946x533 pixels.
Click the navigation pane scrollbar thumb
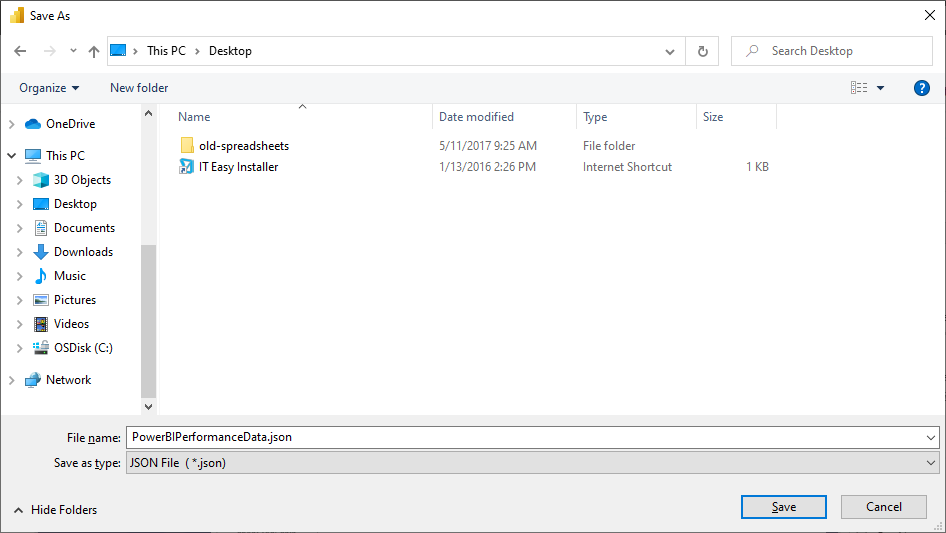click(x=148, y=321)
